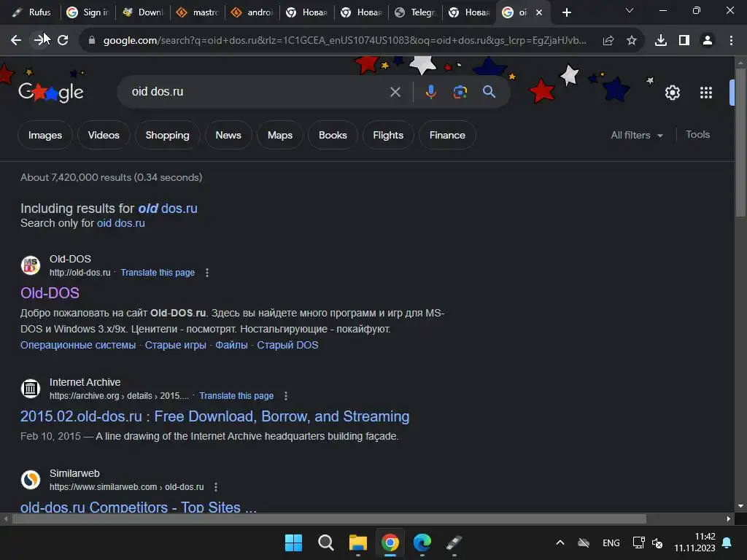Click the browser forward arrow
747x560 pixels.
pyautogui.click(x=39, y=41)
